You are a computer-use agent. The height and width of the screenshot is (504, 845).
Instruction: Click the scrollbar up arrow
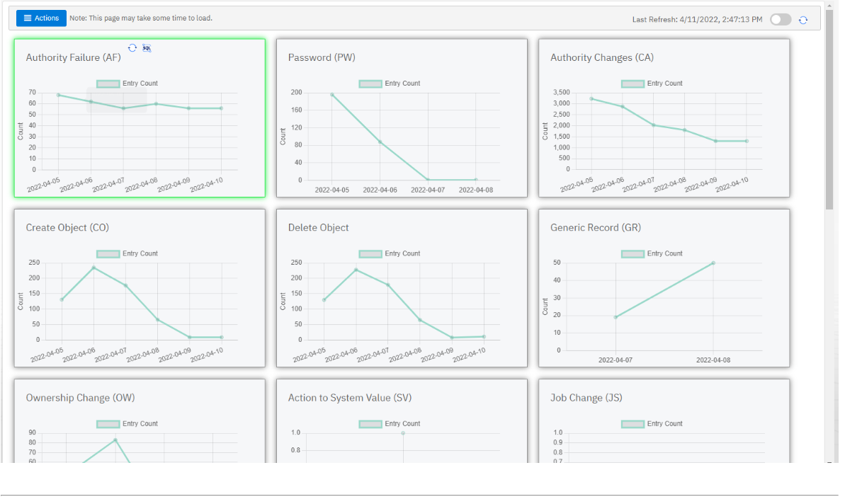(x=829, y=6)
